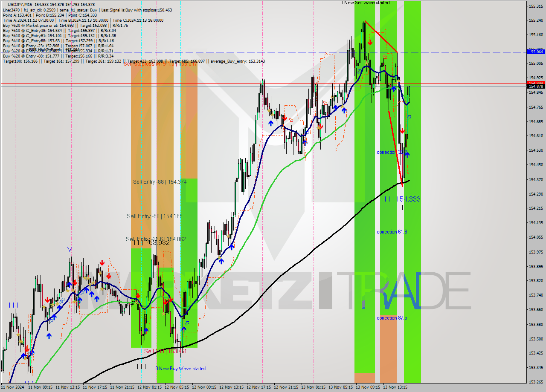Click the 153.345 price axis label
Image resolution: width=546 pixels, height=392 pixels.
pos(536,367)
